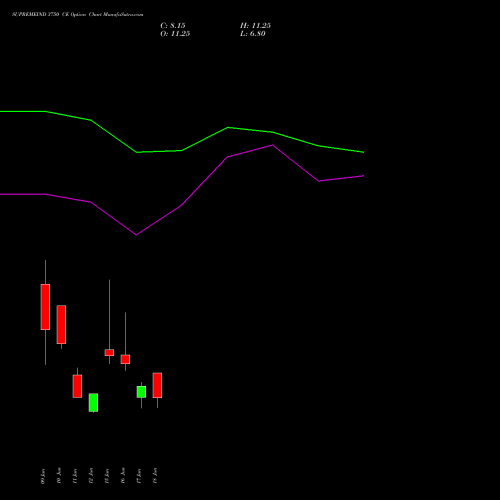
Task: Click the last red candle for 18 Jun
Action: point(157,385)
